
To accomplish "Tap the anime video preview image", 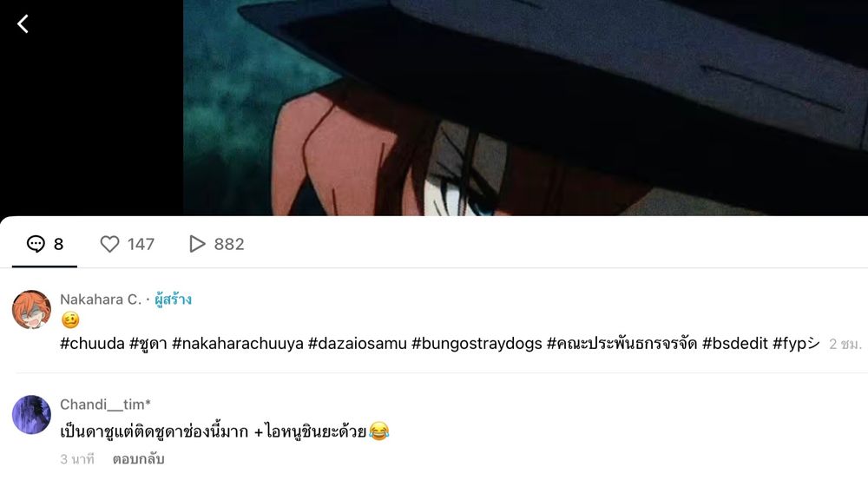I will coord(525,108).
